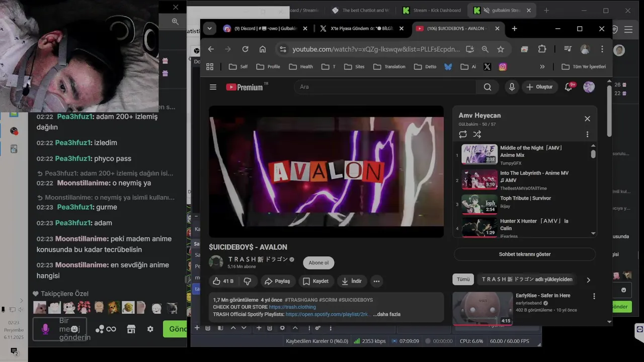Click the Oluştur button
The width and height of the screenshot is (644, 362).
point(539,87)
